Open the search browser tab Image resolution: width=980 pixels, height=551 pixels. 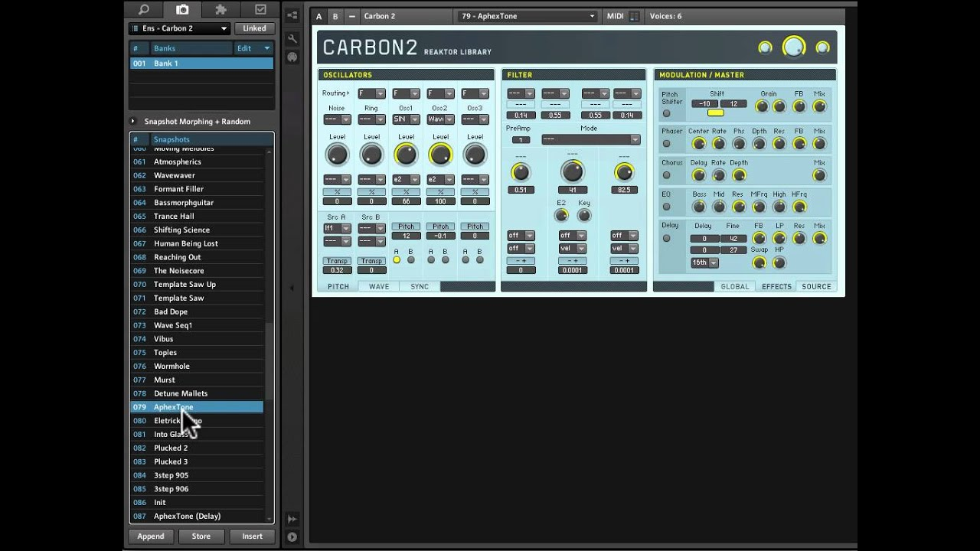point(143,9)
